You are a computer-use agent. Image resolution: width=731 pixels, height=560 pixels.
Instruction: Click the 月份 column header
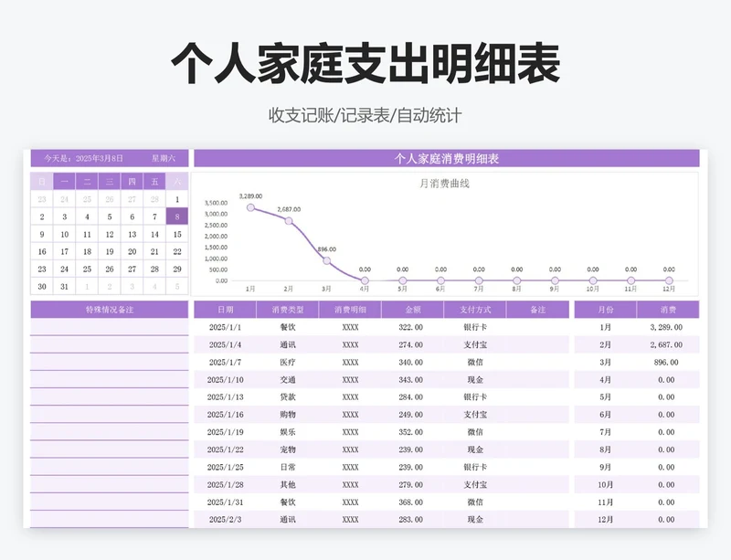click(605, 310)
